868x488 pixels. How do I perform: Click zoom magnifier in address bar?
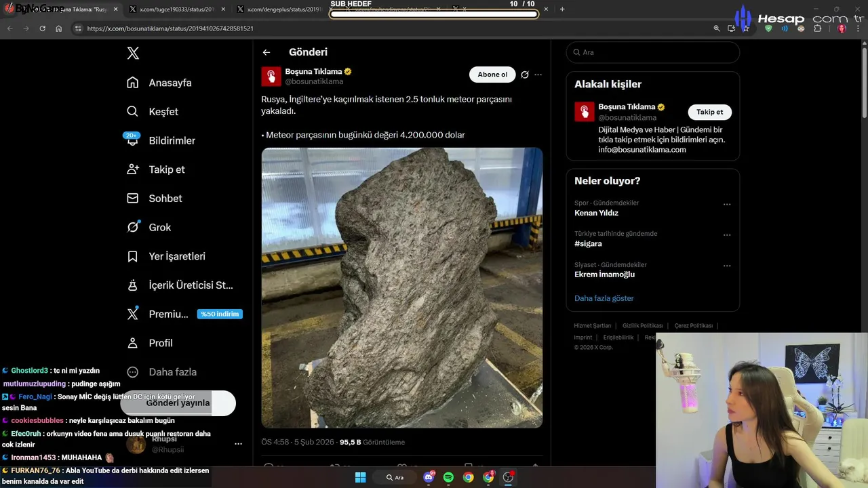point(717,28)
